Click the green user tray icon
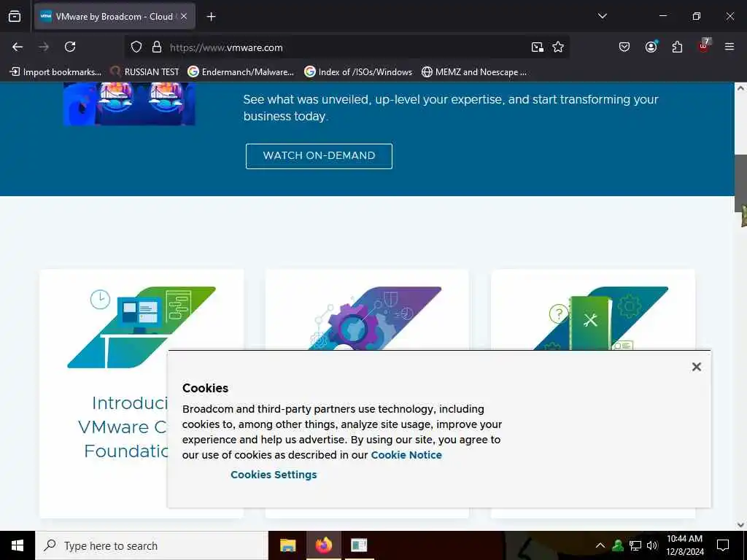Screen dimensions: 747x560 coord(618,545)
